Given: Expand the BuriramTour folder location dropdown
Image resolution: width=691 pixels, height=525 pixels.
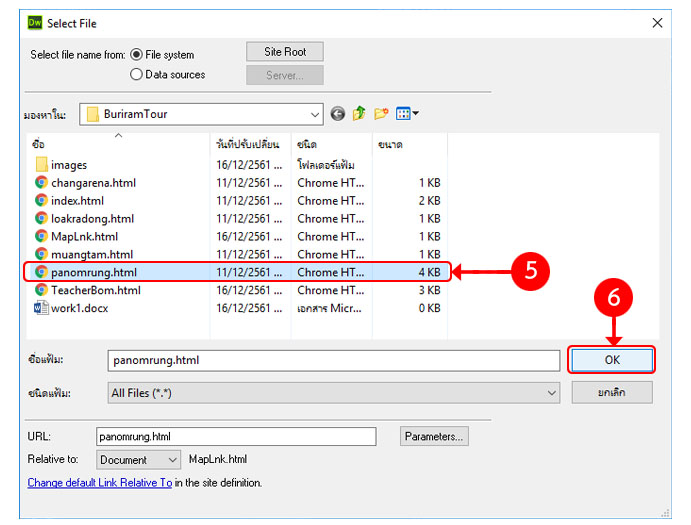Looking at the screenshot, I should coord(315,114).
